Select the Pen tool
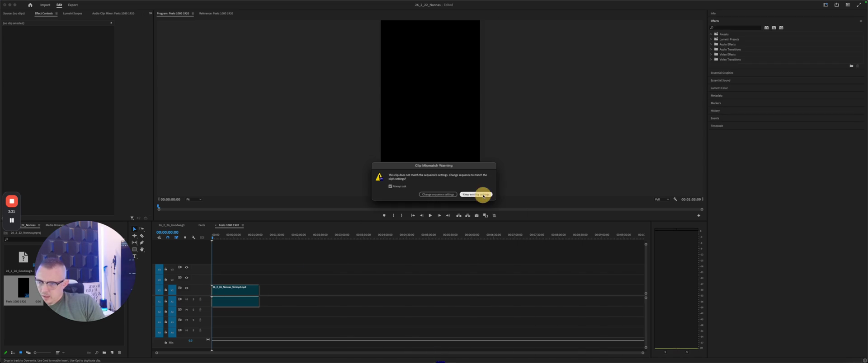The height and width of the screenshot is (363, 868). [142, 242]
